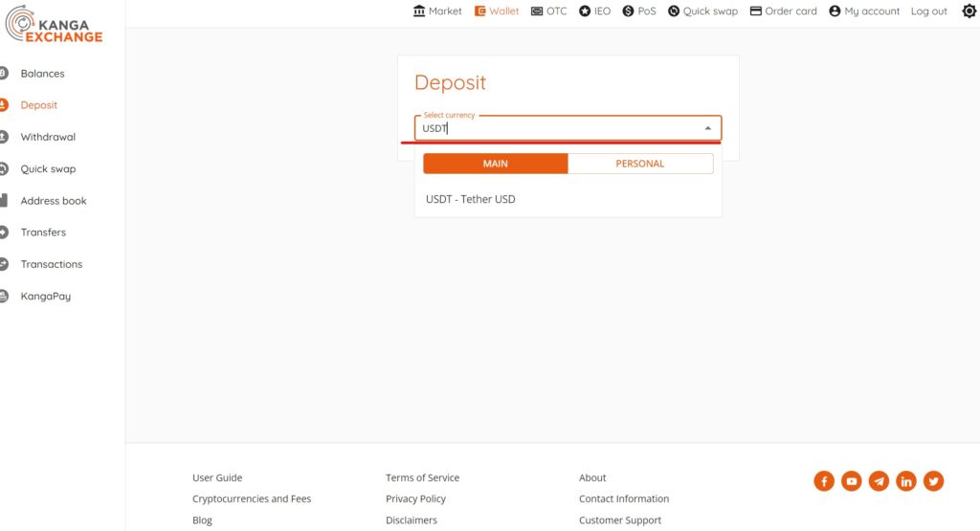Image resolution: width=980 pixels, height=531 pixels.
Task: Open the LinkedIn social icon
Action: coord(906,481)
